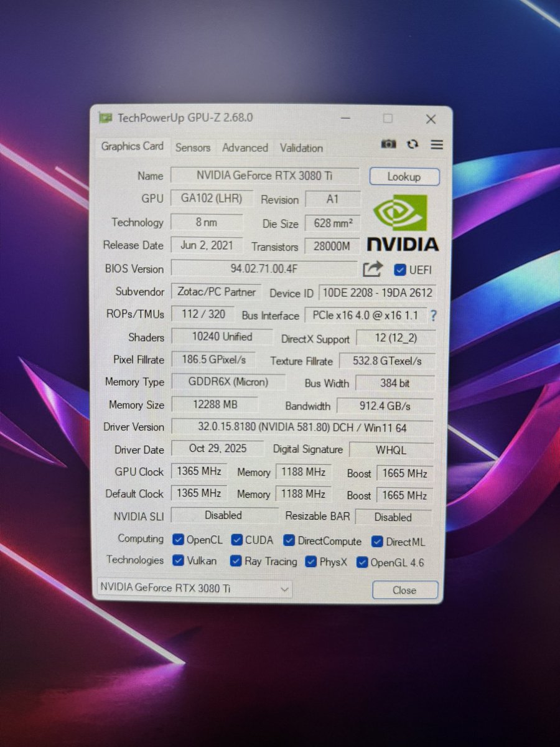Viewport: 560px width, 747px height.
Task: Click the Pixel Fillrate field 186.5 GPixel/s
Action: [213, 360]
